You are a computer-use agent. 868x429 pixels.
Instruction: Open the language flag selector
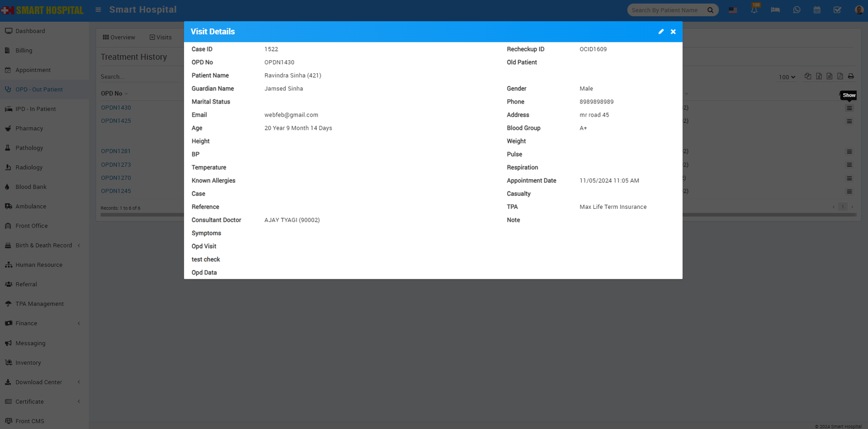733,10
